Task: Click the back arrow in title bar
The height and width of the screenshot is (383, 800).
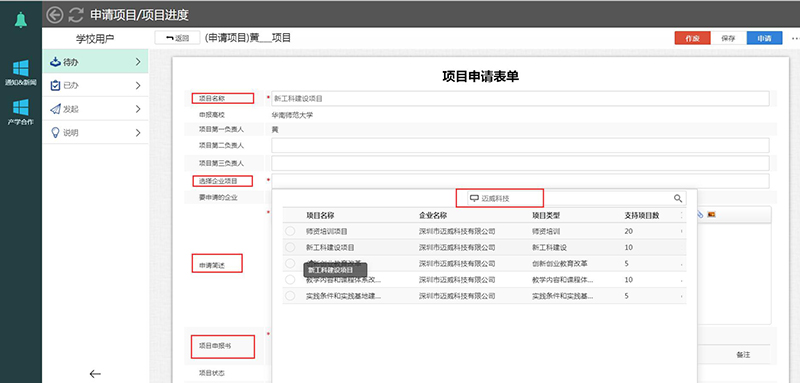Action: (55, 15)
